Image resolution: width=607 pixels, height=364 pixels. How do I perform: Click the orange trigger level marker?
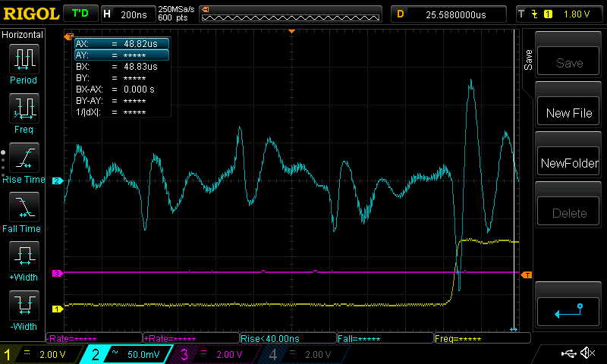click(x=527, y=275)
